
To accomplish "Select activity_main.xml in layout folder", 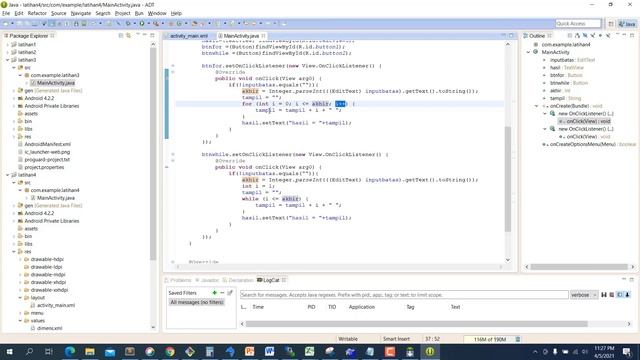I will click(56, 305).
